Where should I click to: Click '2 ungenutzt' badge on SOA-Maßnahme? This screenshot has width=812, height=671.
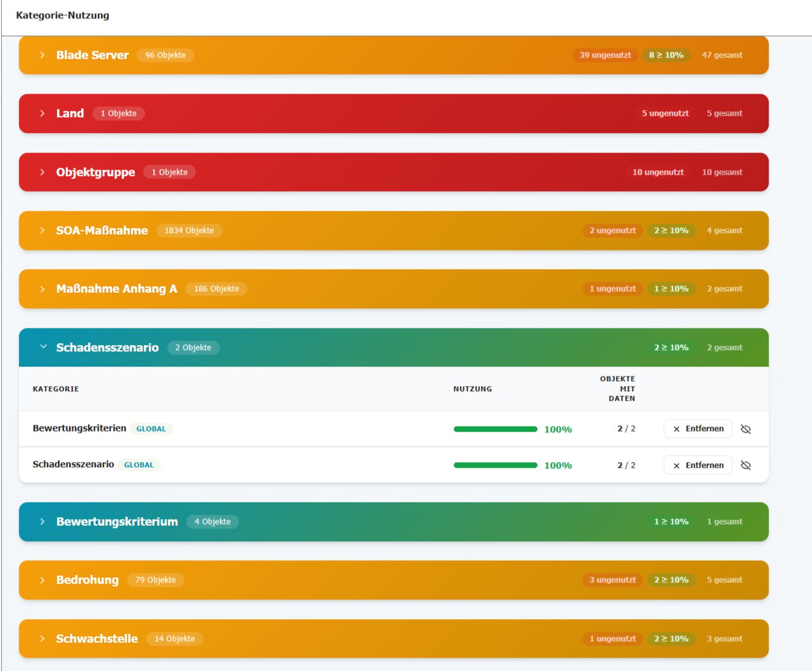(613, 230)
